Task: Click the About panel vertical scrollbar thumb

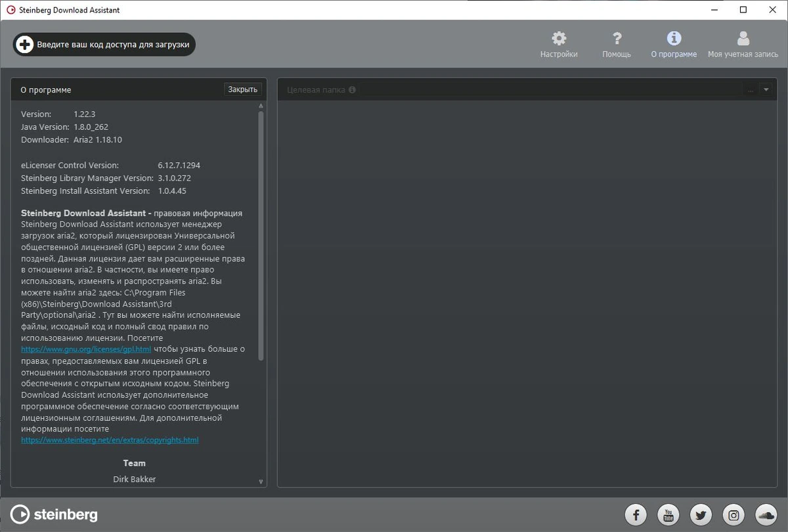Action: (261, 235)
